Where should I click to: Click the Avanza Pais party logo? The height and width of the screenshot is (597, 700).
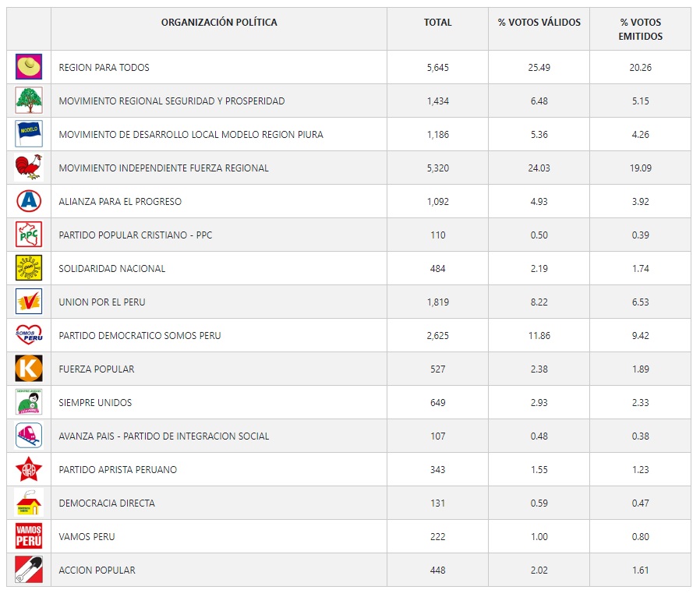[x=29, y=436]
